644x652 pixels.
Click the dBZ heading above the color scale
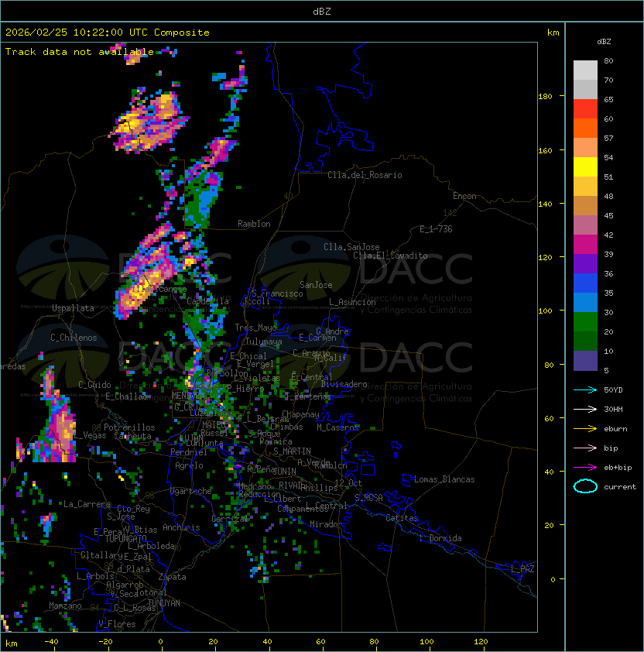coord(604,42)
